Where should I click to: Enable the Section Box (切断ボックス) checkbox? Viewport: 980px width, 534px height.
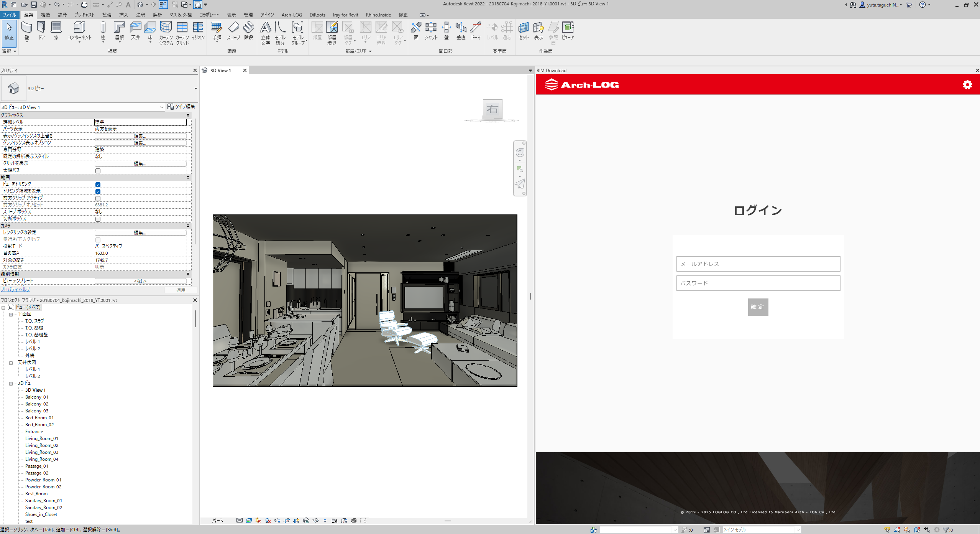(x=98, y=219)
